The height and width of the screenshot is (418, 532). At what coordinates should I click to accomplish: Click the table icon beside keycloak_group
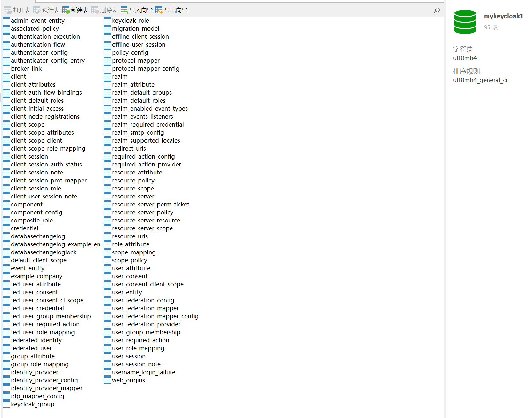click(x=6, y=404)
